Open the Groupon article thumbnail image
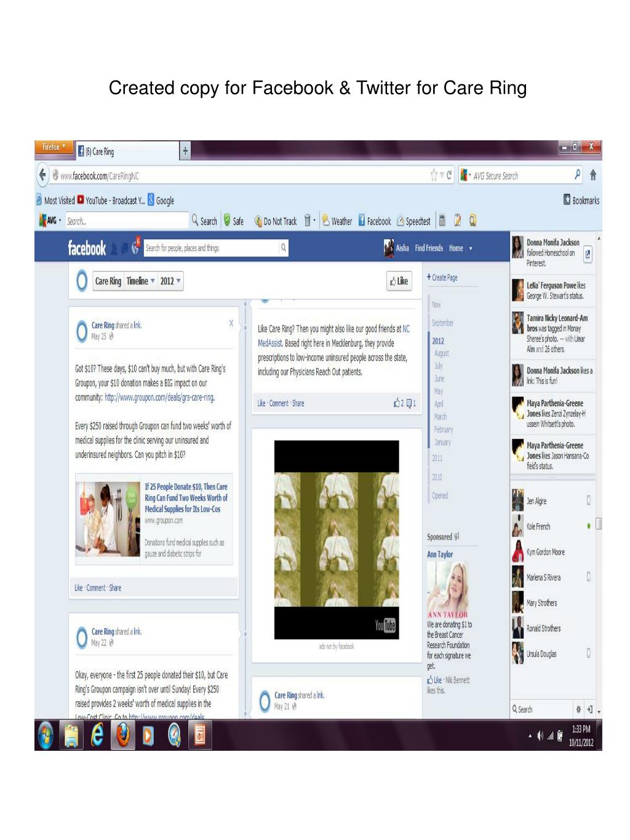This screenshot has width=630, height=840. [108, 519]
